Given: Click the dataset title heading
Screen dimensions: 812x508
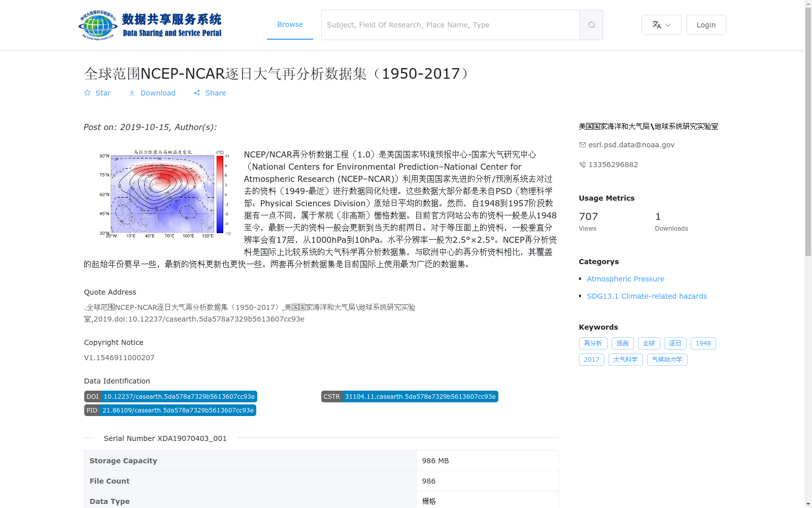Looking at the screenshot, I should [x=277, y=74].
